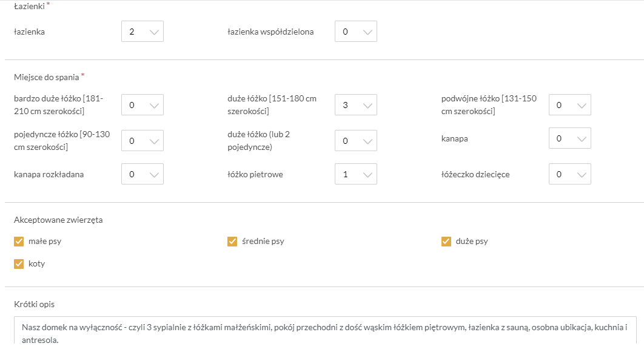
Task: Open the łazienka współdzielona dropdown
Action: 356,32
